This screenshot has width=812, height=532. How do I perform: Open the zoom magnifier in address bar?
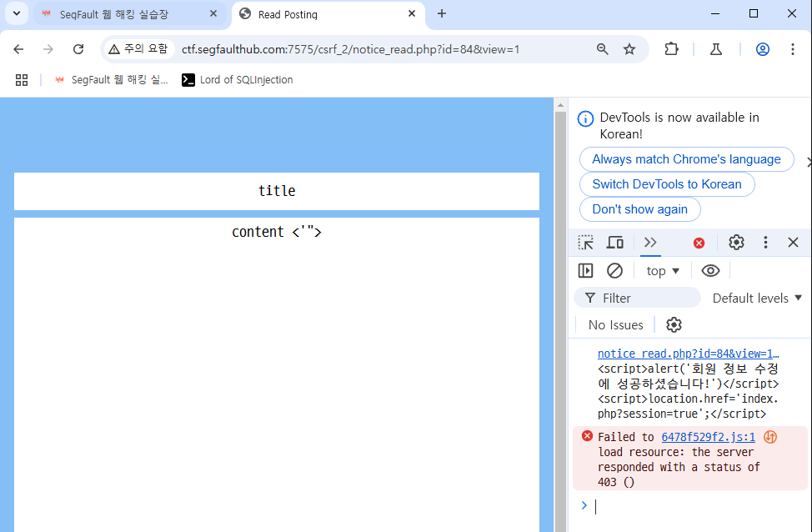coord(602,49)
